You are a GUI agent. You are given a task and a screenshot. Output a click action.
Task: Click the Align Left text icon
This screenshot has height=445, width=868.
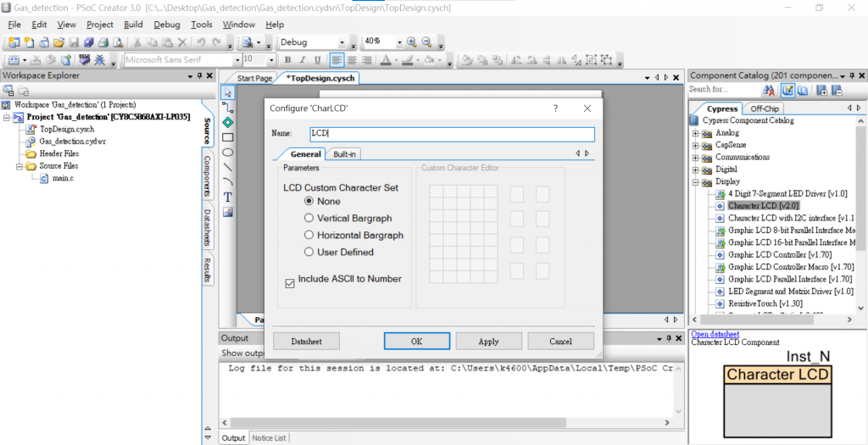point(337,60)
